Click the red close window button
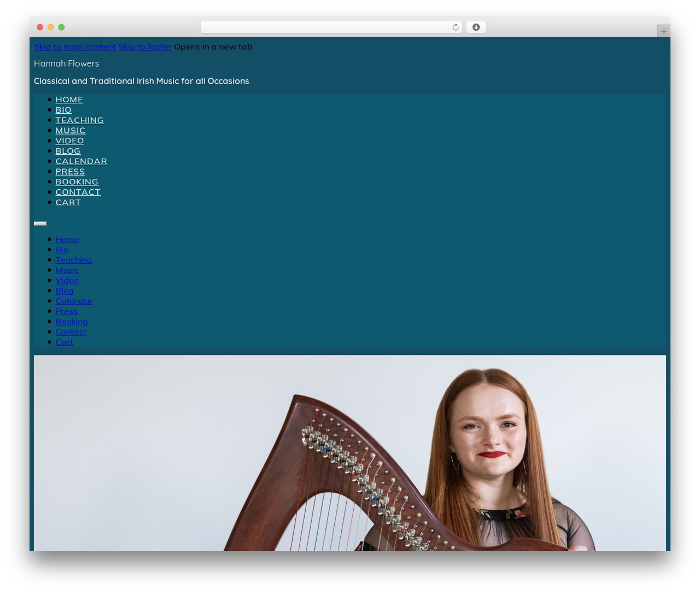The height and width of the screenshot is (593, 700). click(40, 27)
